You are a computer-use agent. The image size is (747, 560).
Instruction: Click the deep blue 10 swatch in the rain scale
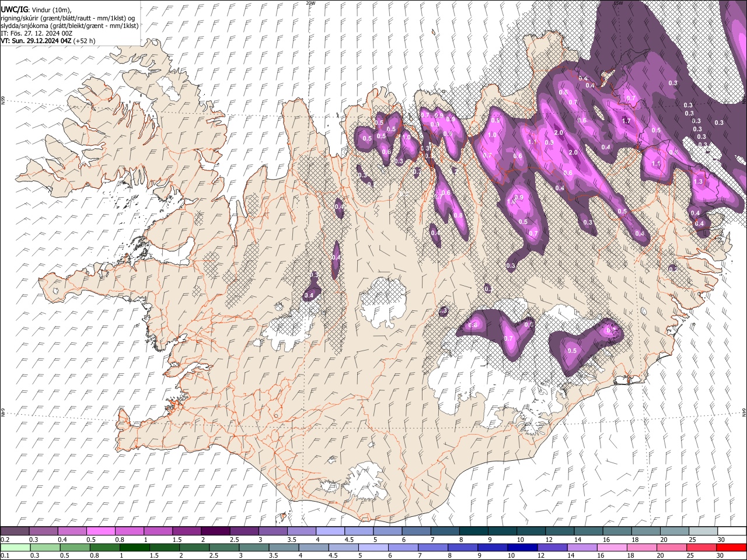click(523, 547)
